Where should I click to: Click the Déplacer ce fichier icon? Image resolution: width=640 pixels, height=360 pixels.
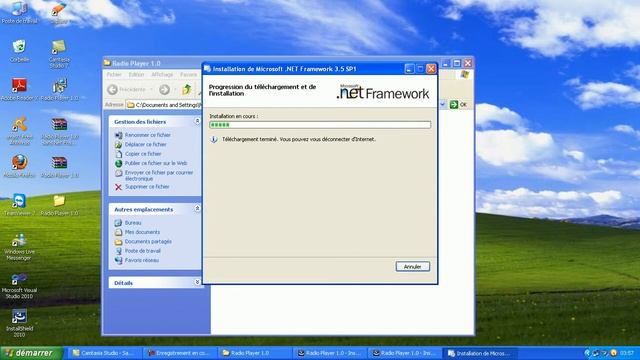[118, 144]
